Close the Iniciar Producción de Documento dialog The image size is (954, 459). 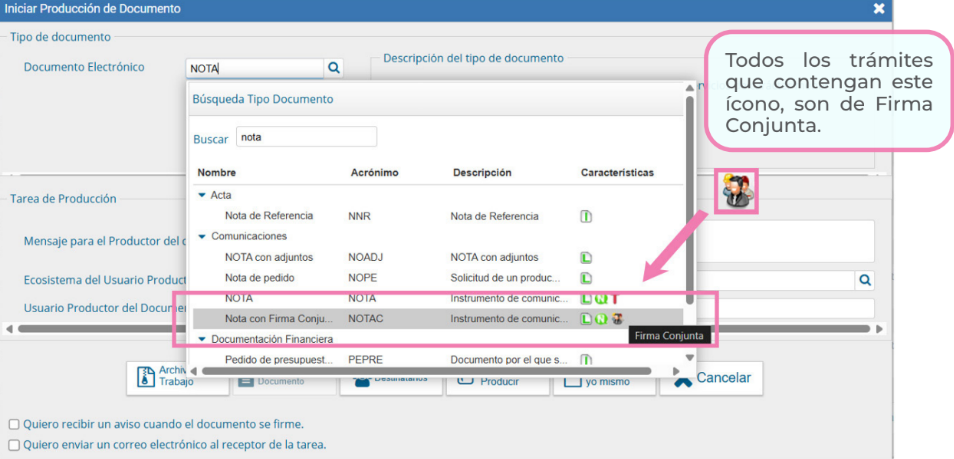879,9
